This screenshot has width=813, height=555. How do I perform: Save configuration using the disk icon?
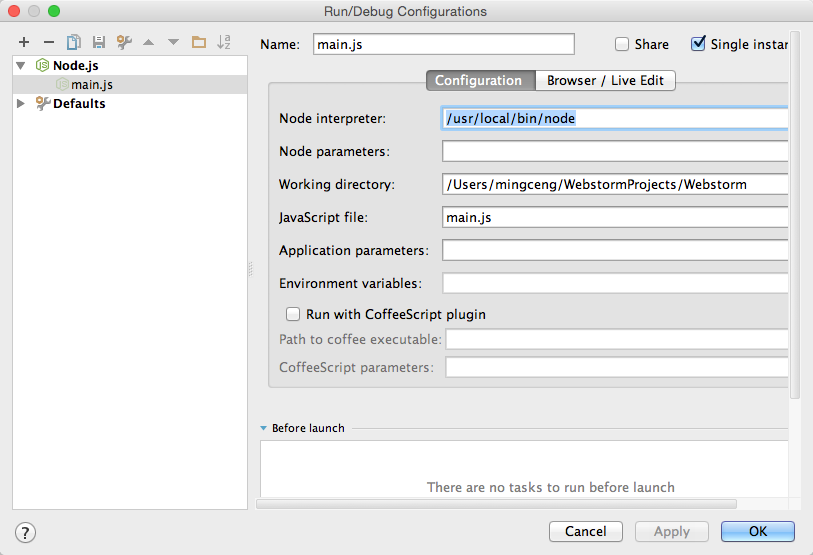pos(99,42)
